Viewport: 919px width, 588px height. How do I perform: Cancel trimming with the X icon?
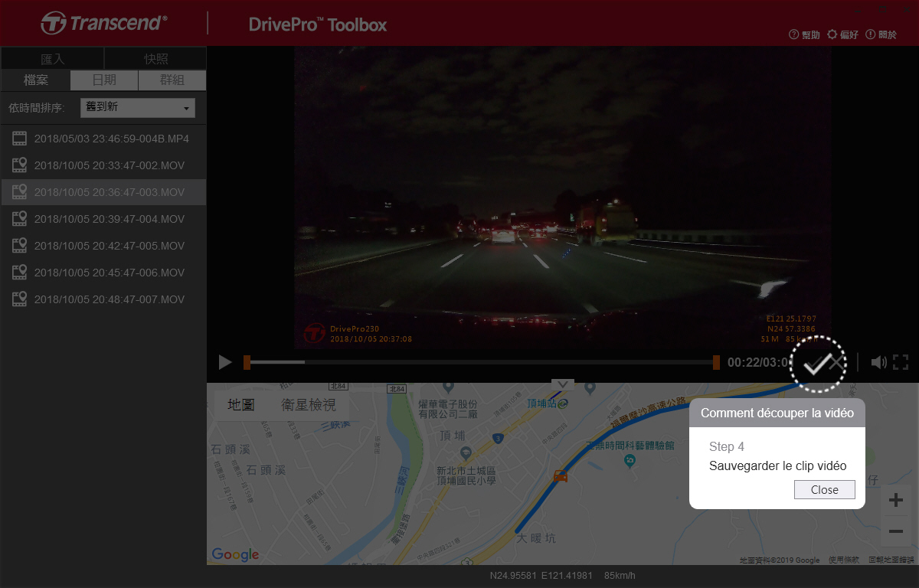837,363
